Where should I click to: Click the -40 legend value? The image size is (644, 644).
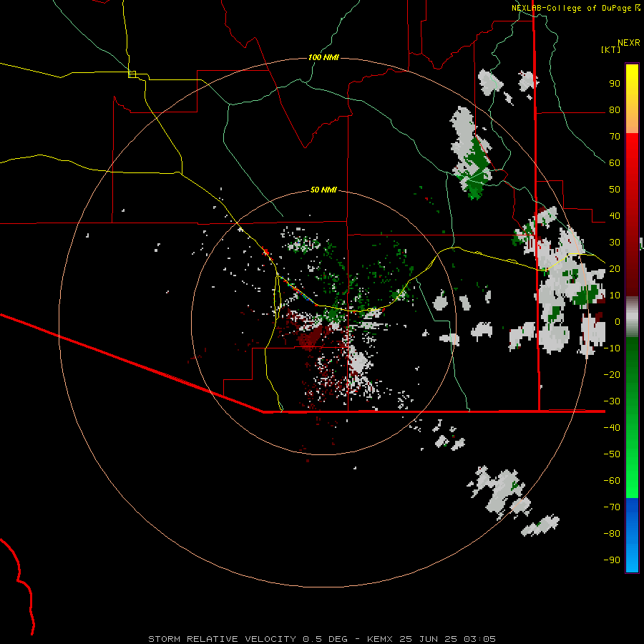point(612,428)
